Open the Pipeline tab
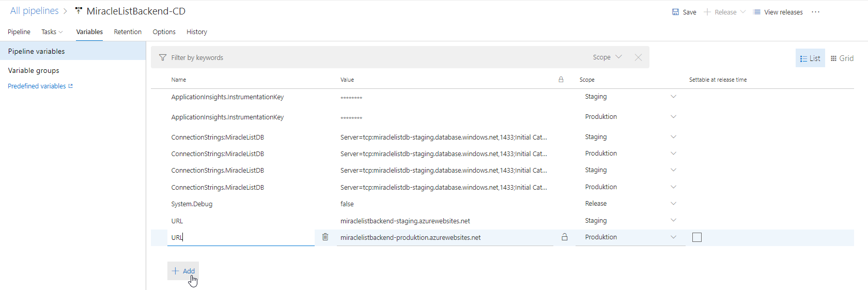Screen dimensions: 868x290 pos(19,32)
